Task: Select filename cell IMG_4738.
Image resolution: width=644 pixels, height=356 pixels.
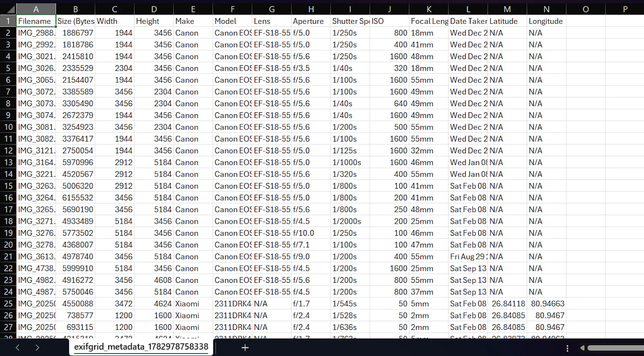Action: point(36,268)
